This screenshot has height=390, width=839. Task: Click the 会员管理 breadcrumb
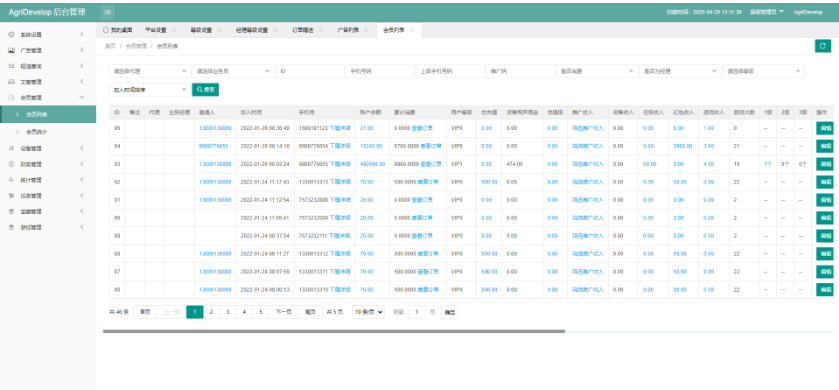pyautogui.click(x=136, y=47)
